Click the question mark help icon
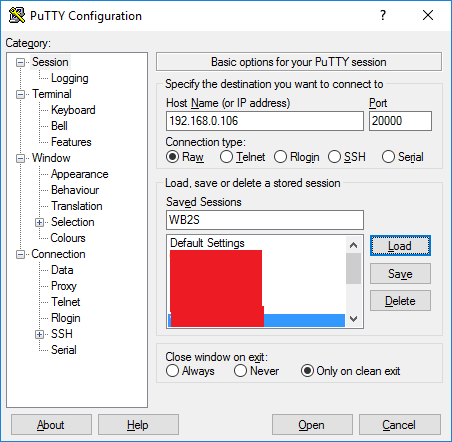The width and height of the screenshot is (452, 442). (x=383, y=15)
